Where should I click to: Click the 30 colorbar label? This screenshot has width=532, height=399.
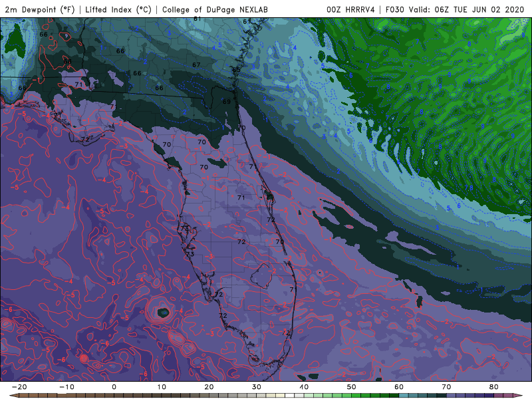pyautogui.click(x=257, y=387)
